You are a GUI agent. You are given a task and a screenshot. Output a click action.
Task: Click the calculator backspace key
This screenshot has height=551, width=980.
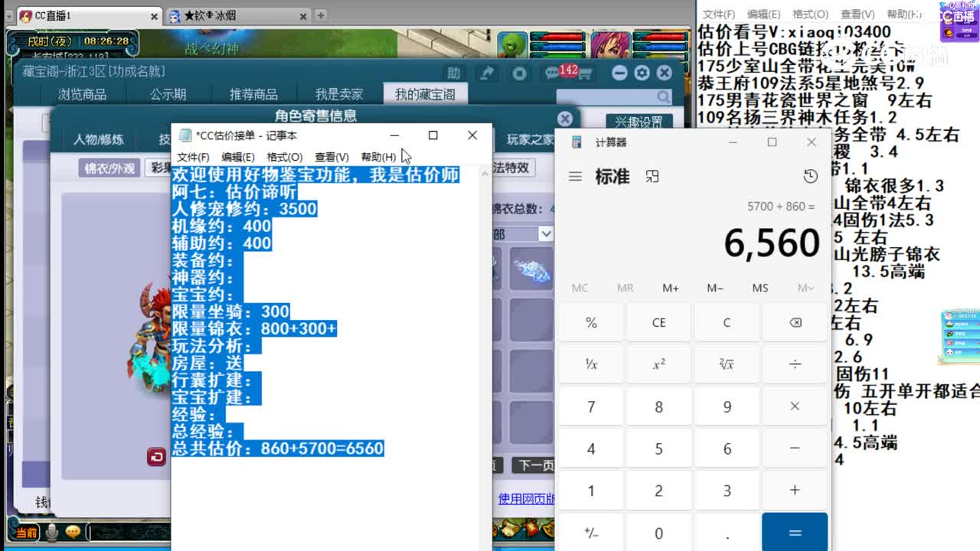pyautogui.click(x=795, y=322)
